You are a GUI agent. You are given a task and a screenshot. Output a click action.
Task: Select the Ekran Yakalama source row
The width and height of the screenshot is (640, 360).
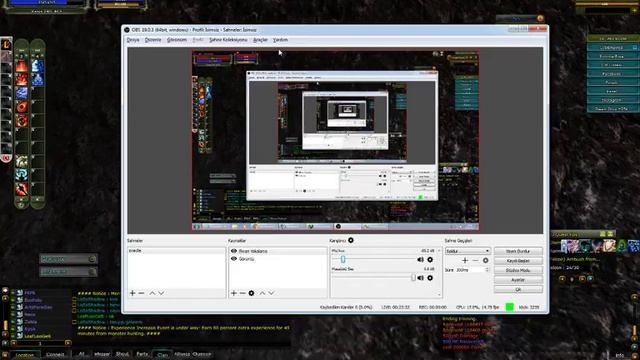278,251
